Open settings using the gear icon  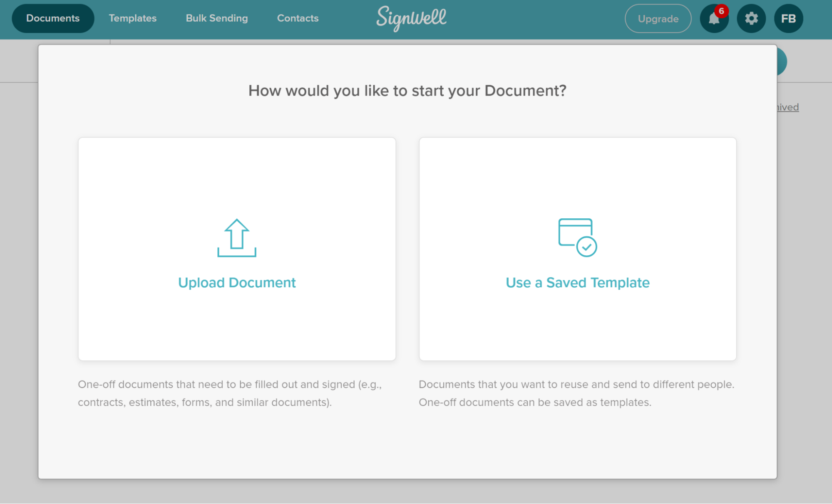click(x=750, y=18)
